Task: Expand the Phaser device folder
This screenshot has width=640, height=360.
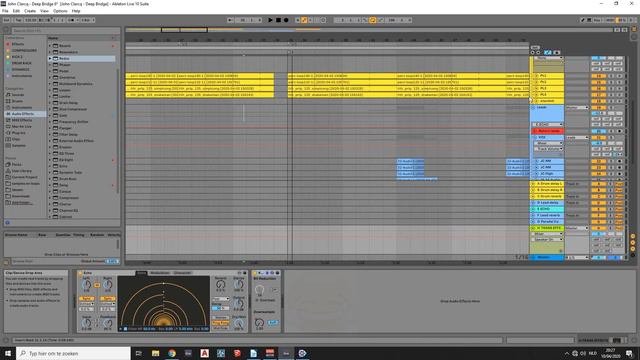Action: pos(50,65)
